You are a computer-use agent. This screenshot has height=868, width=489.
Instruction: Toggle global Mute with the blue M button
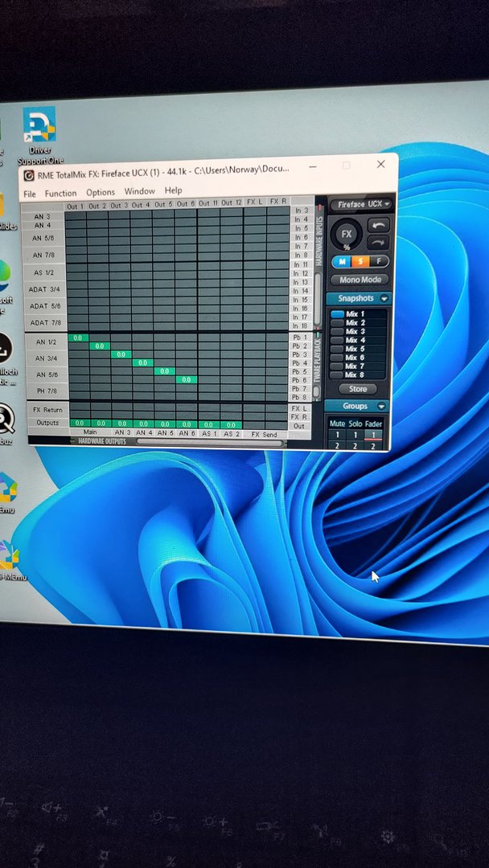click(x=343, y=261)
